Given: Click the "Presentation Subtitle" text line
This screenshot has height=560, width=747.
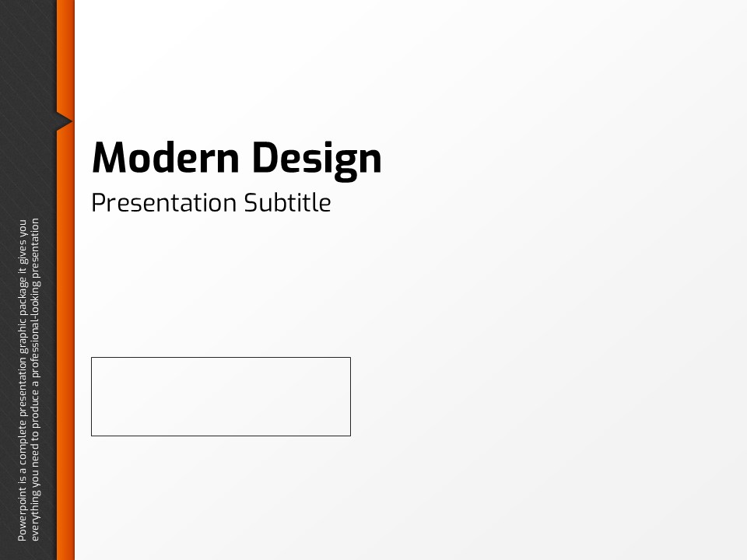Looking at the screenshot, I should click(x=211, y=203).
